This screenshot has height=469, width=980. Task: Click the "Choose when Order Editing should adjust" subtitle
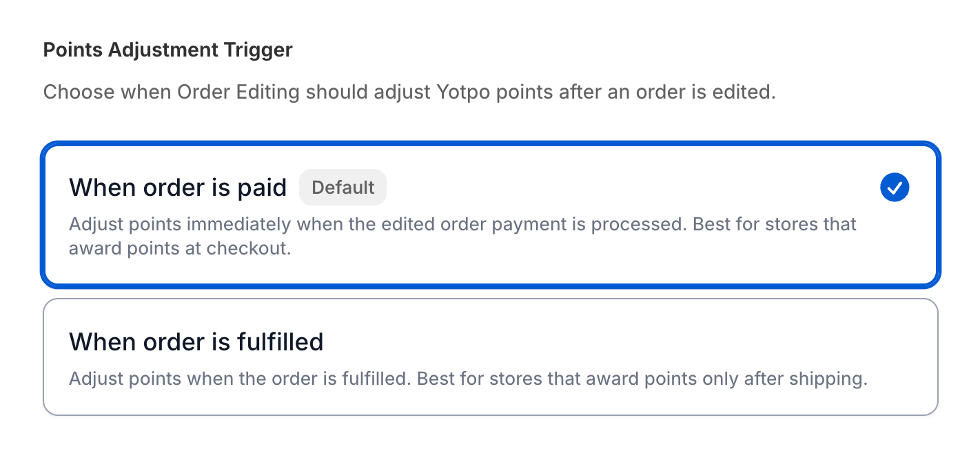[x=409, y=92]
